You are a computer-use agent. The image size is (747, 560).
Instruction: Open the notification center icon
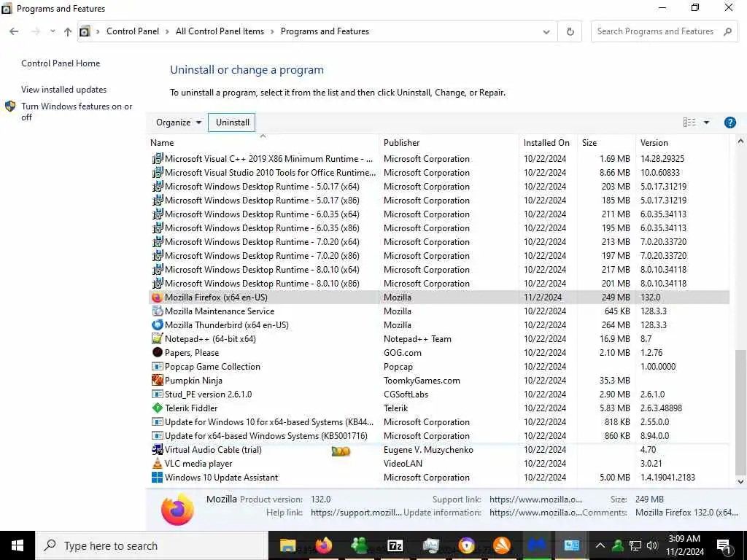tap(724, 545)
